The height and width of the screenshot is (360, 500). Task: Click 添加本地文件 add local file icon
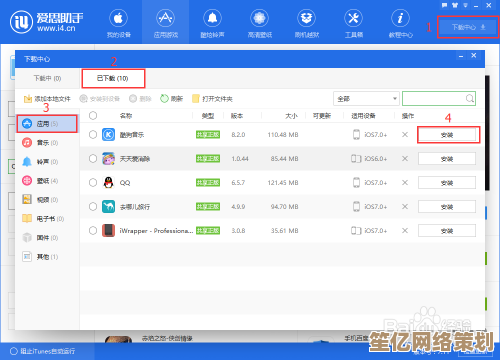(x=28, y=99)
